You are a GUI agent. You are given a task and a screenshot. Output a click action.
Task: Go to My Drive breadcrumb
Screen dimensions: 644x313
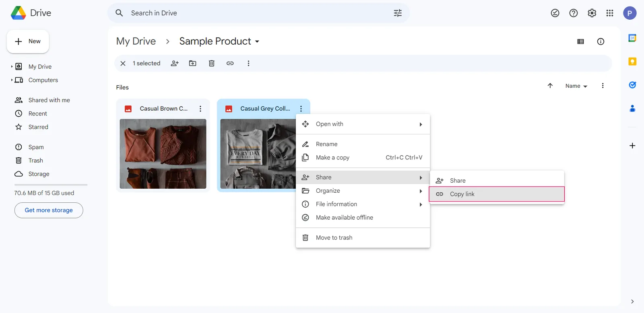point(136,41)
